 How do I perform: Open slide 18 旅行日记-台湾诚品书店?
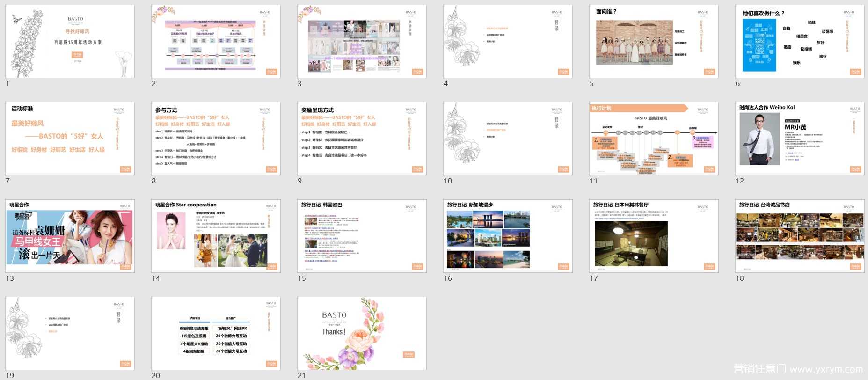pos(800,236)
